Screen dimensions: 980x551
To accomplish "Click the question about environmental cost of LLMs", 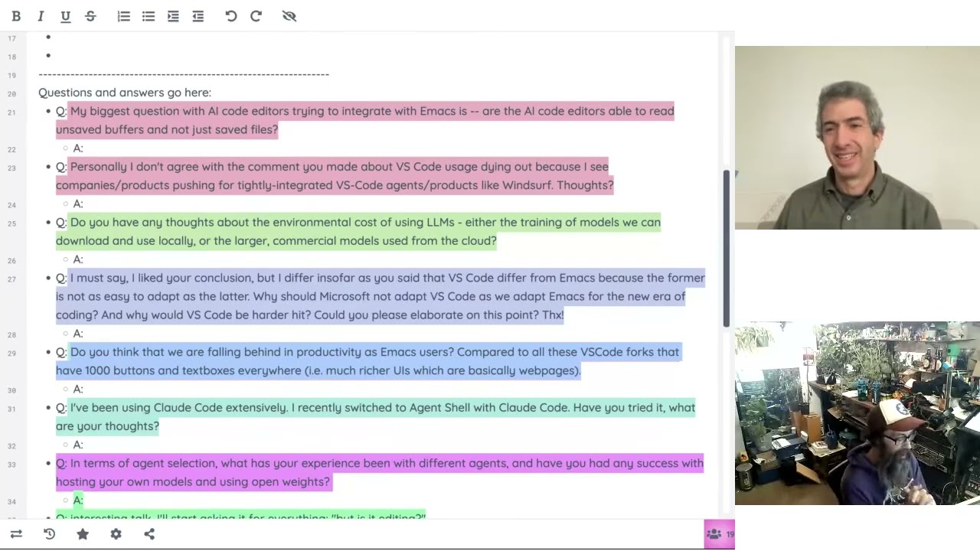I will point(358,231).
